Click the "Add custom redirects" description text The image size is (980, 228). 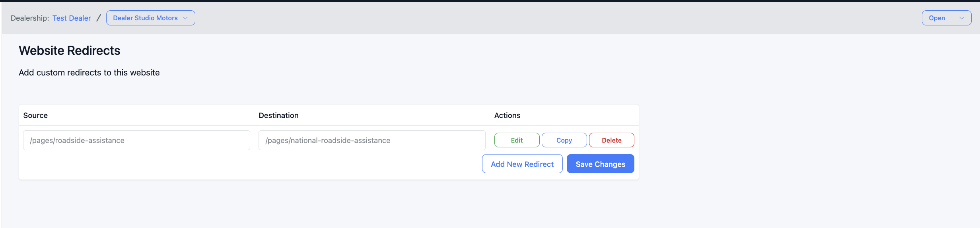[x=89, y=73]
